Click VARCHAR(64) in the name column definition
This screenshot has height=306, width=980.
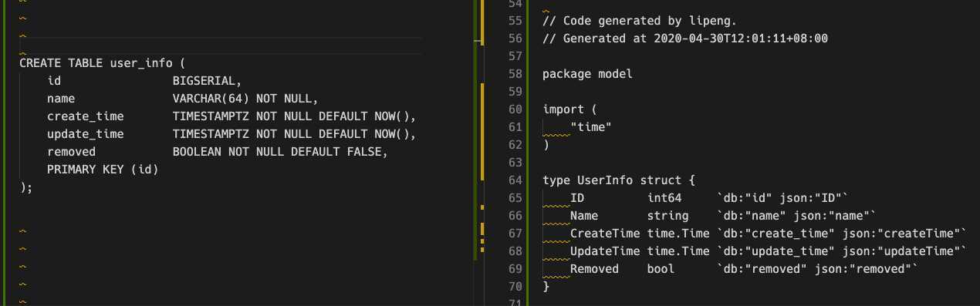point(208,99)
